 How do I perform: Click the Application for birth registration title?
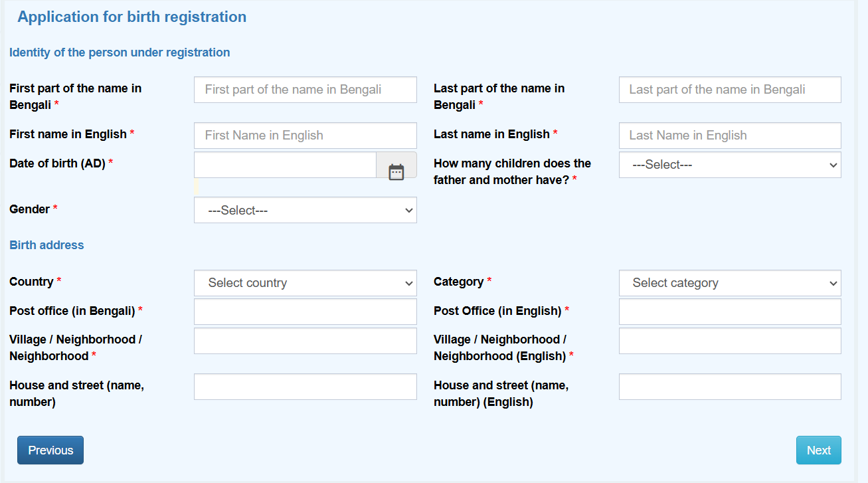pos(132,17)
